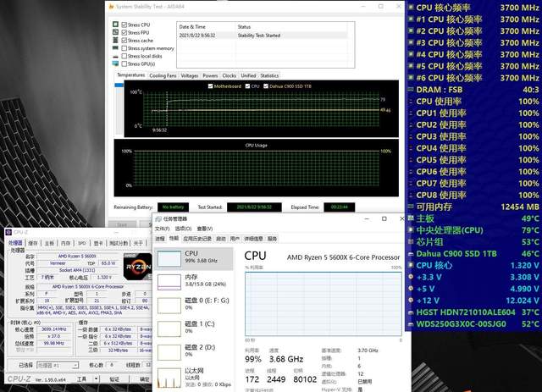The height and width of the screenshot is (392, 542).
Task: Uncheck the Stress FPU checkbox
Action: pos(124,32)
